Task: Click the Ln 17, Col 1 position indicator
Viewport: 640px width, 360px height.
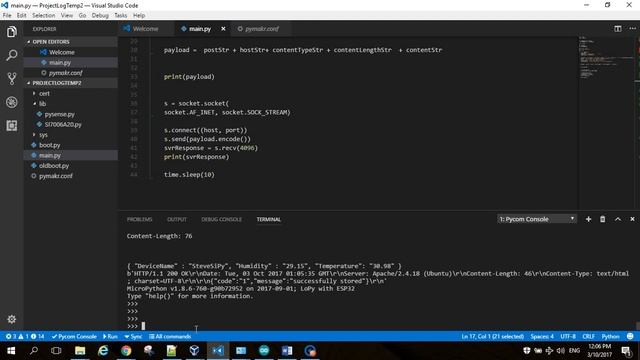Action: coord(493,336)
